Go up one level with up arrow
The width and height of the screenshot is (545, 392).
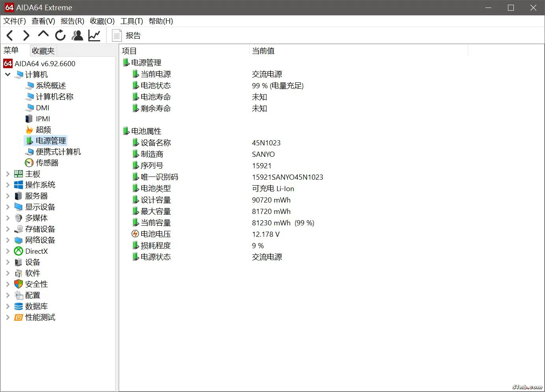43,35
